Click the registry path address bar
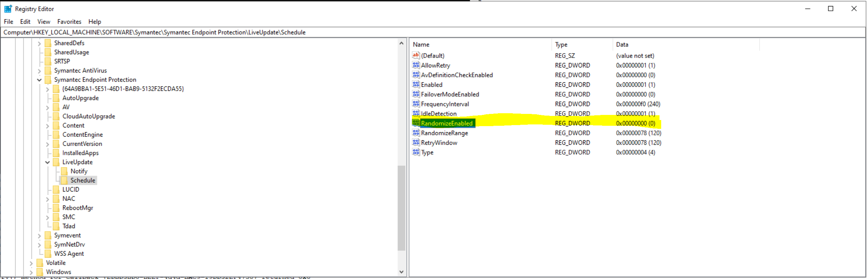This screenshot has height=279, width=868. point(433,32)
